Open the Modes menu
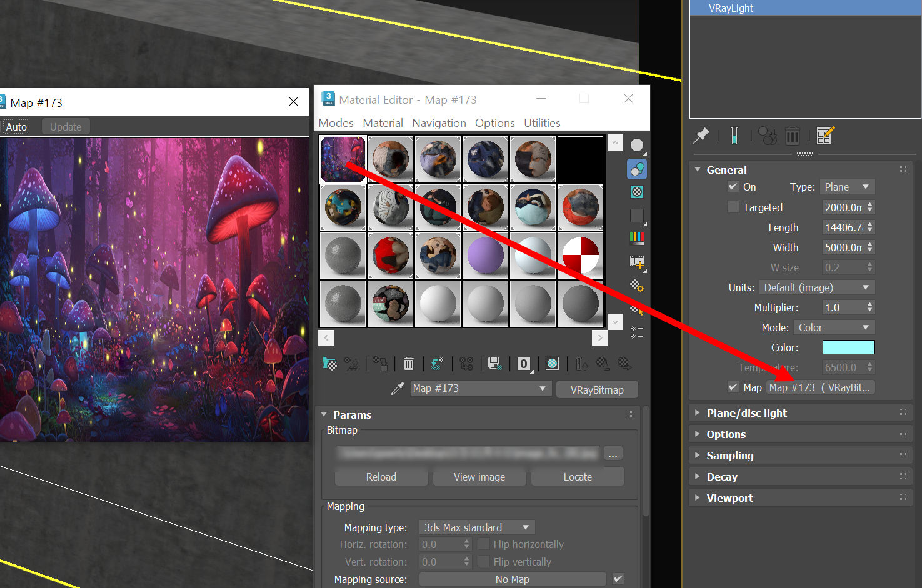 click(336, 123)
